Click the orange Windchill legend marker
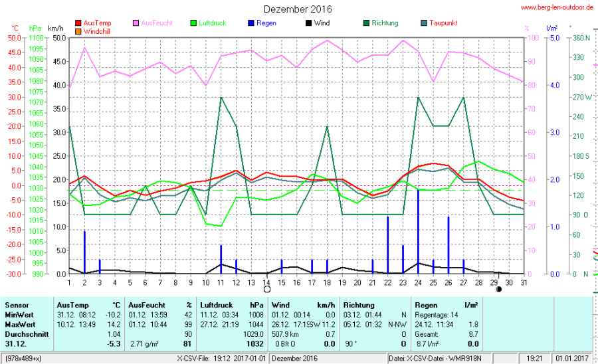The image size is (598, 364). [x=79, y=31]
